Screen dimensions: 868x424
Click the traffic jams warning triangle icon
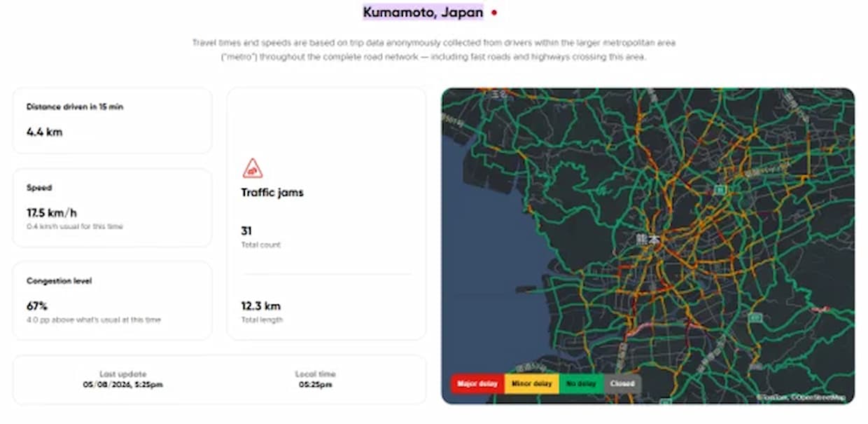(253, 168)
